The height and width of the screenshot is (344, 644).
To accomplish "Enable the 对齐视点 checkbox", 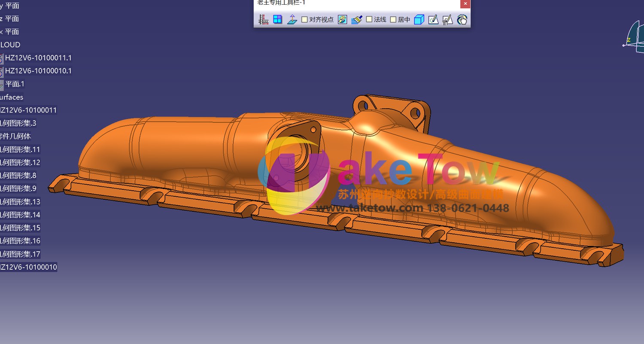I will pos(304,19).
